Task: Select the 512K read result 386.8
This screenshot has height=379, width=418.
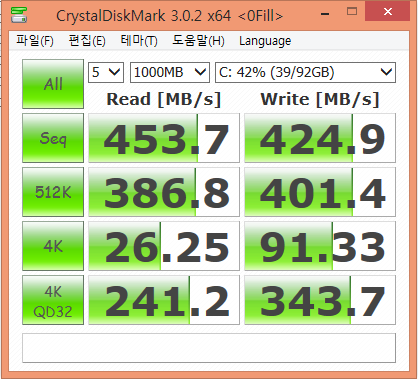Action: click(x=164, y=192)
